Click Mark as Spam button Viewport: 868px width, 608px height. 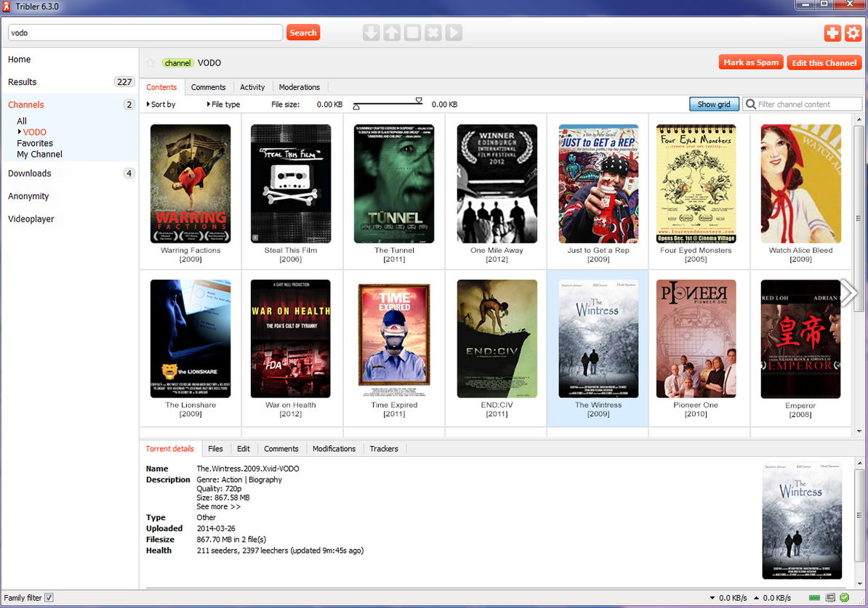point(751,62)
